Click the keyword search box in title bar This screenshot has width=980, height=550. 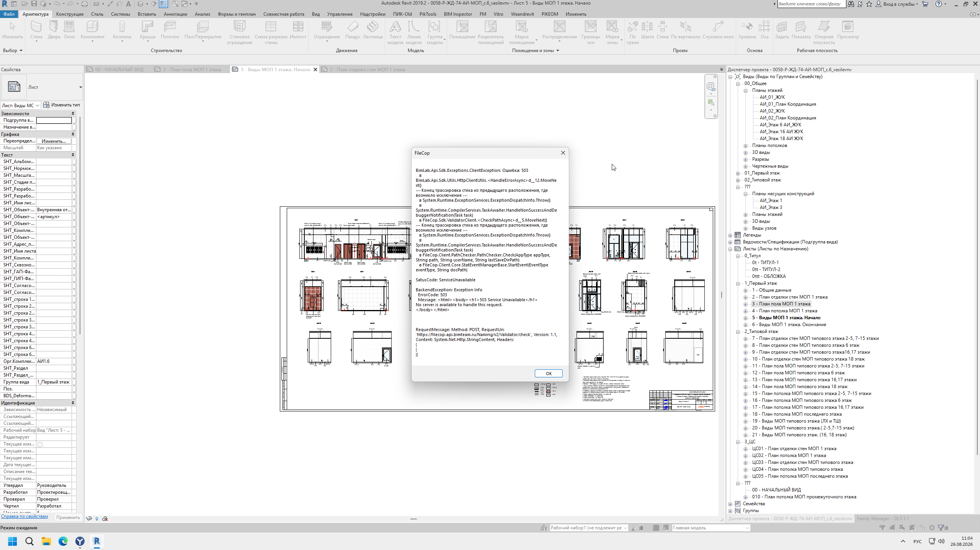pos(811,4)
